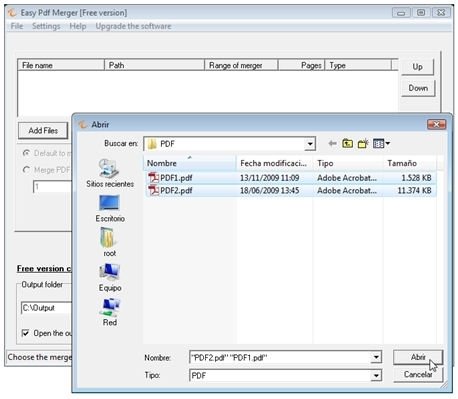Click the 1.528 KB size cell
Screen dimensions: 458x399
pos(416,178)
